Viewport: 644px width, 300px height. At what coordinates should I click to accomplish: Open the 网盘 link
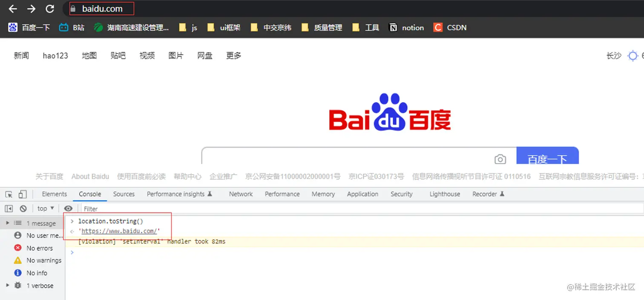(205, 55)
